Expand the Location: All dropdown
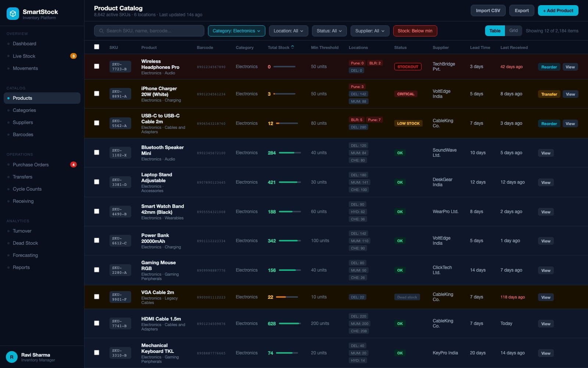This screenshot has width=588, height=368. (x=288, y=31)
